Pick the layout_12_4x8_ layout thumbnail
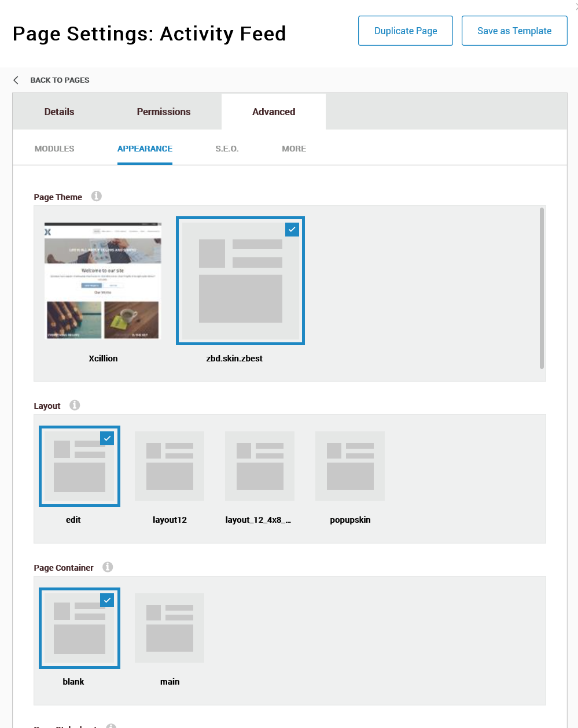 [x=260, y=466]
